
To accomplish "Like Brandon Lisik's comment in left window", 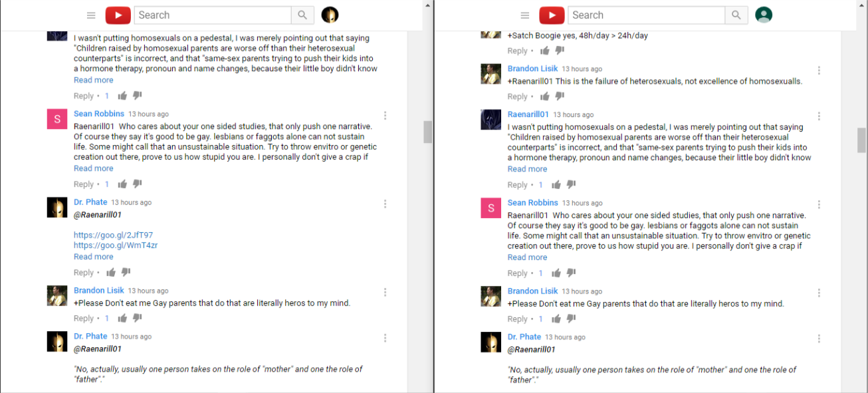I will pos(122,319).
